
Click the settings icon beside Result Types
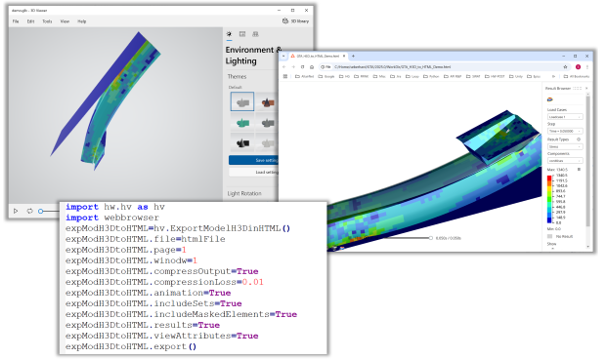coord(579,140)
